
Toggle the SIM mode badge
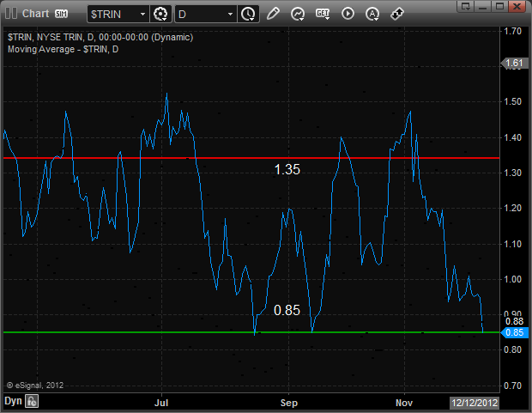(x=62, y=14)
